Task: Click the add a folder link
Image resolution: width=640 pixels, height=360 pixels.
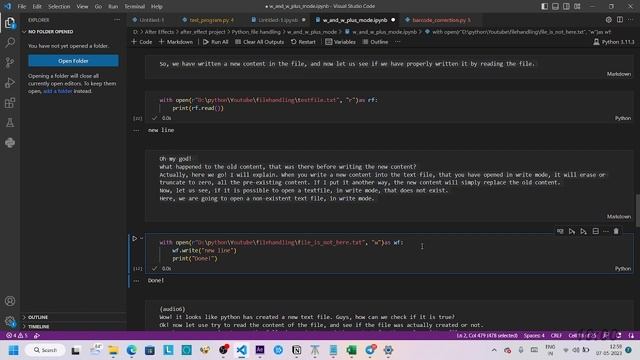Action: pos(58,91)
